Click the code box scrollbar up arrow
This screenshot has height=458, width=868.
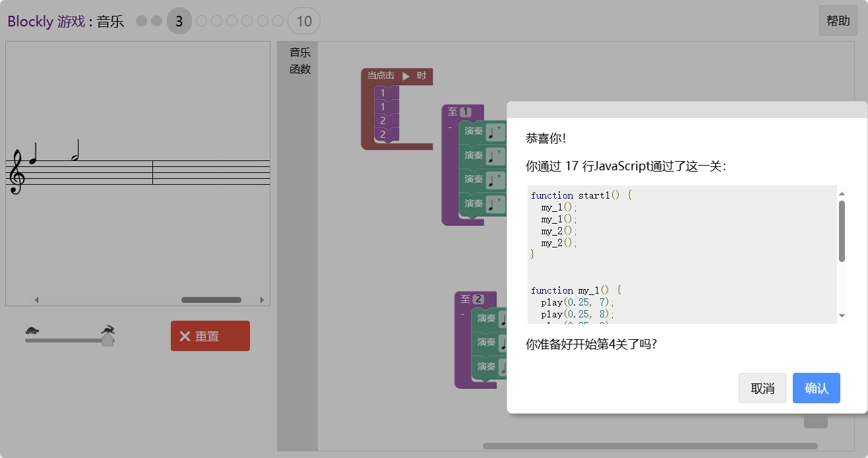pyautogui.click(x=842, y=193)
